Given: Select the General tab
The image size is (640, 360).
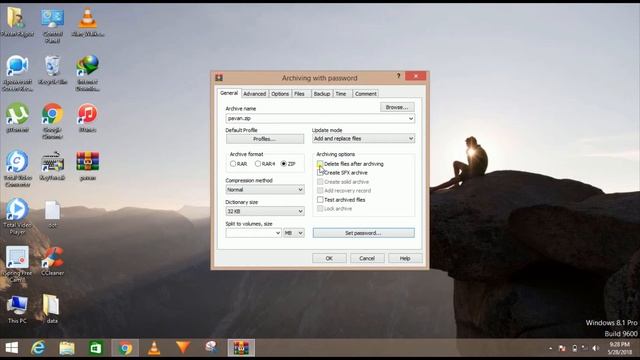Looking at the screenshot, I should (229, 93).
